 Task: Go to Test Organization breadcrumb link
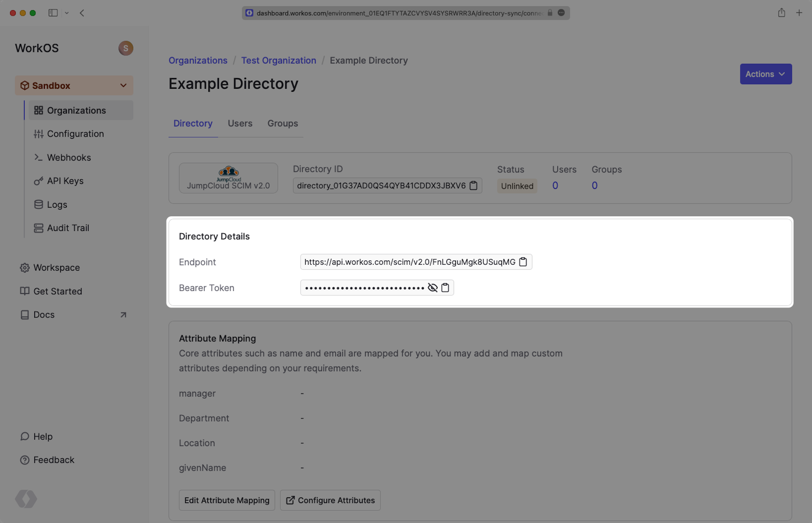tap(278, 60)
